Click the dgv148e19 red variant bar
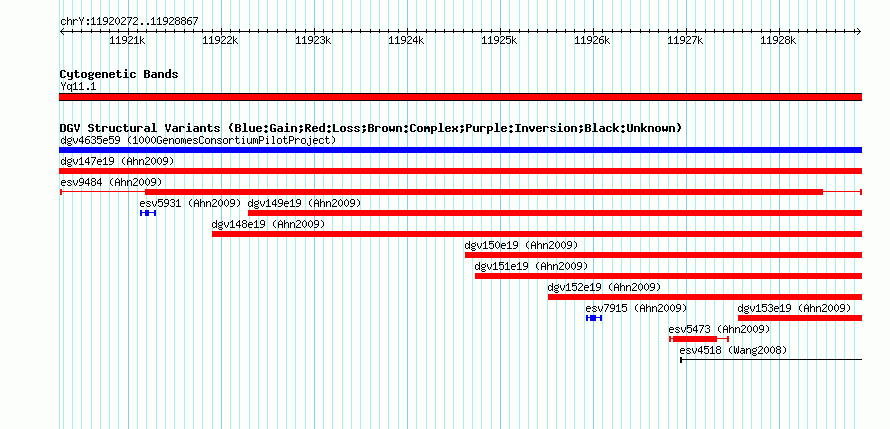Image resolution: width=890 pixels, height=429 pixels. (x=537, y=234)
